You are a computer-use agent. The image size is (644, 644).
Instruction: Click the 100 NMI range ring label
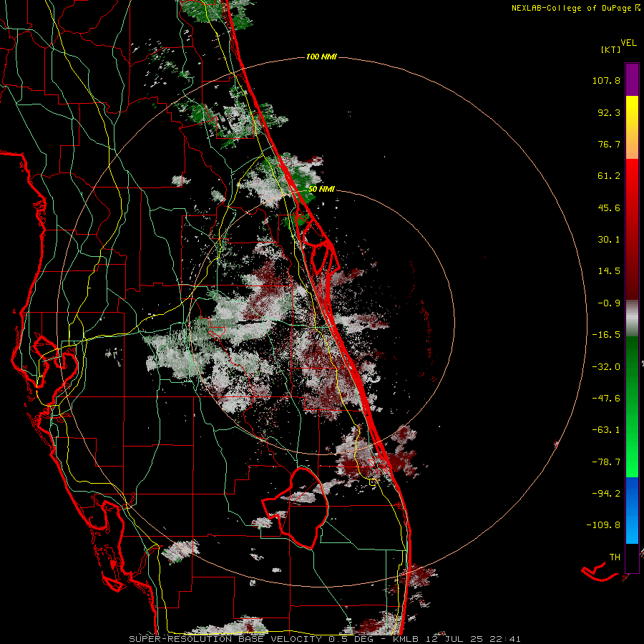321,57
